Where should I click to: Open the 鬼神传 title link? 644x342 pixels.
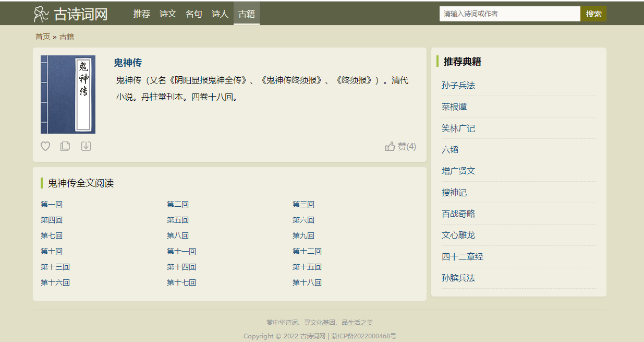(x=128, y=63)
